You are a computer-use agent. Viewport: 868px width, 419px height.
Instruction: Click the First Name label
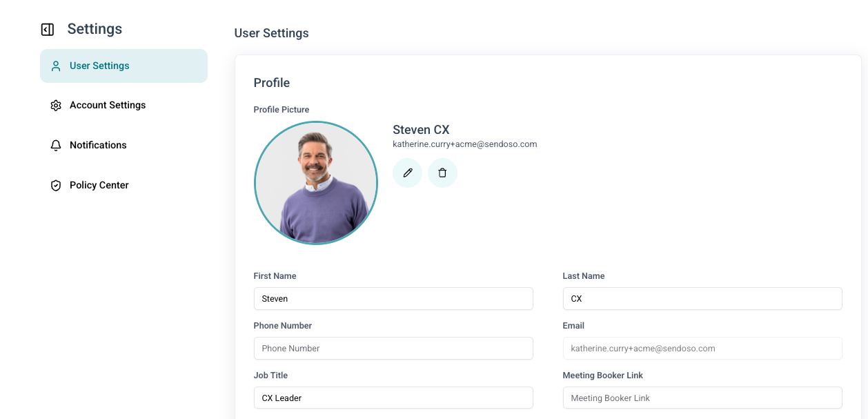(275, 276)
